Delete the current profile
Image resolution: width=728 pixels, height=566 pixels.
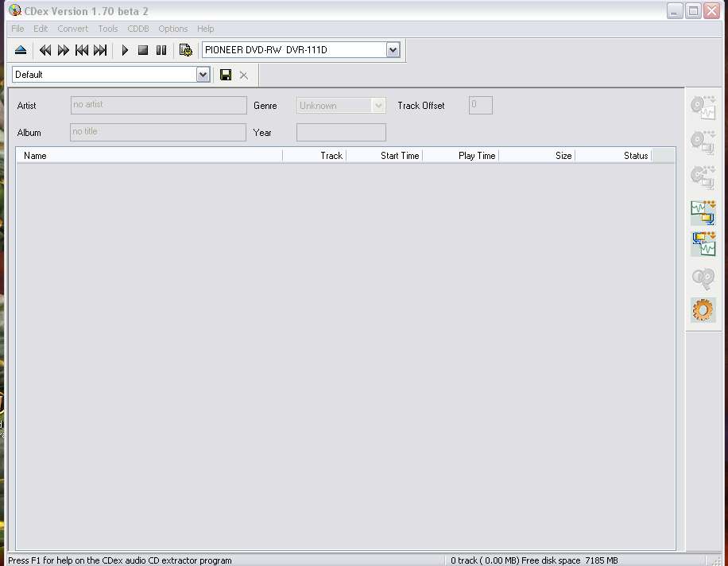pos(244,76)
